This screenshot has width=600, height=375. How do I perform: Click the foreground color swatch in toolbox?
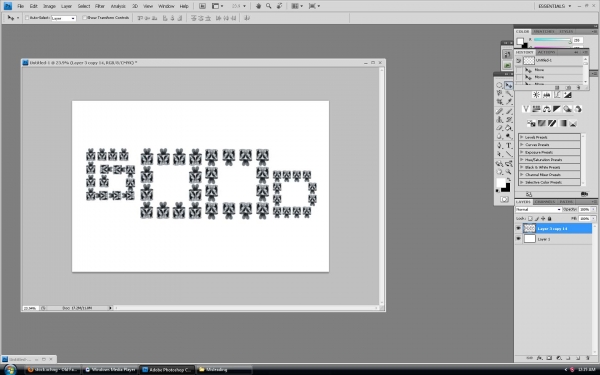pos(501,183)
